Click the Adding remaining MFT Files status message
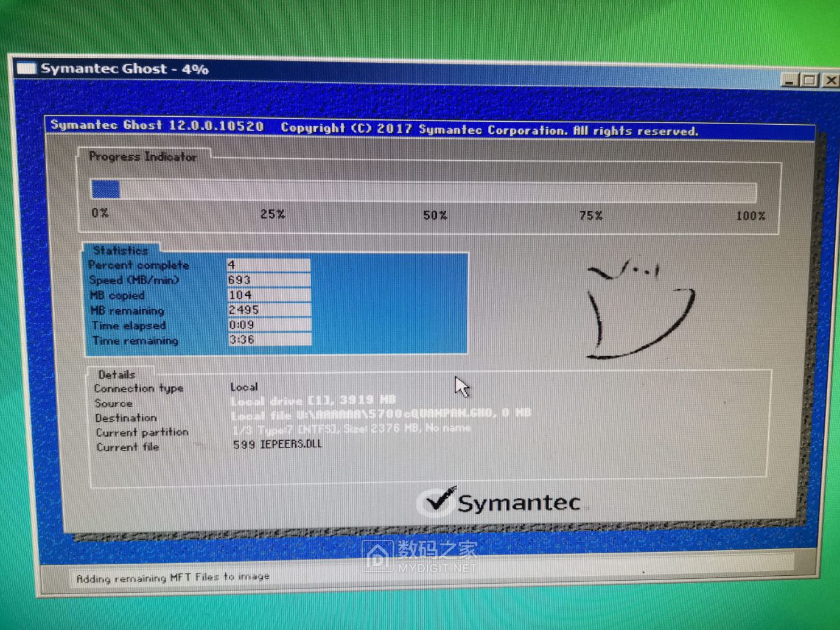 point(173,577)
